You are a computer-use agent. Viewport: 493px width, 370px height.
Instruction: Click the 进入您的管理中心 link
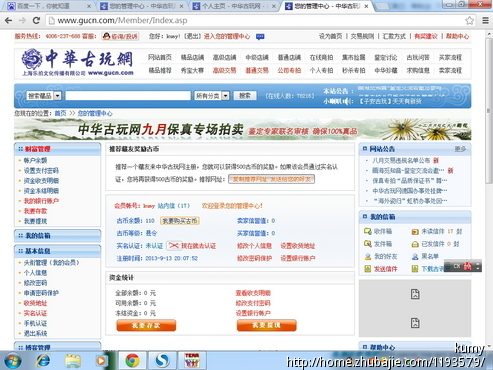point(227,36)
